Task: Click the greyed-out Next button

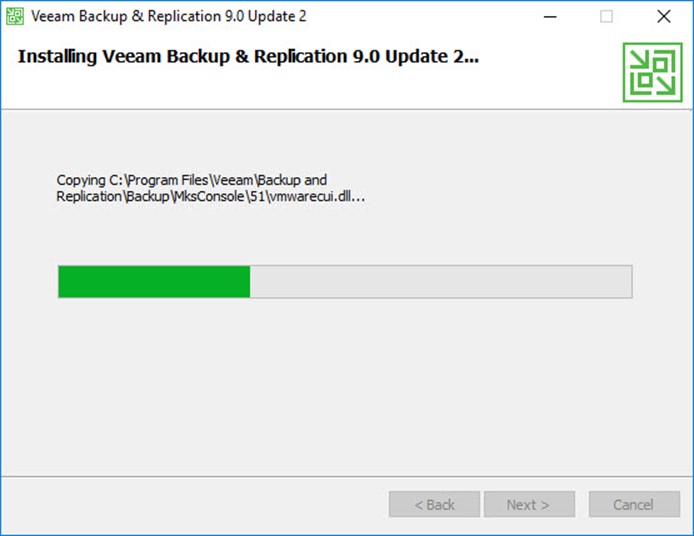Action: tap(529, 505)
